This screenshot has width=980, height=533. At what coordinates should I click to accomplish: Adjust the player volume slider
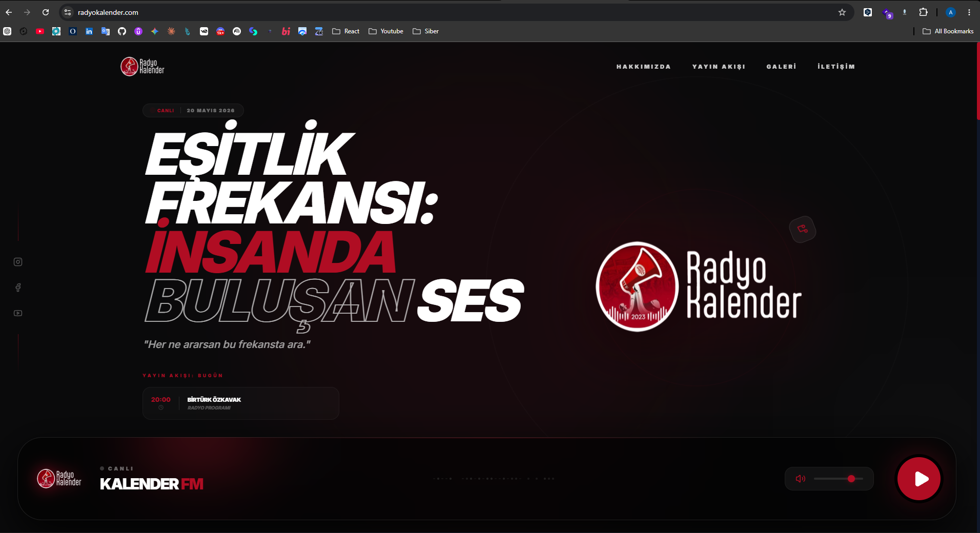[839, 479]
